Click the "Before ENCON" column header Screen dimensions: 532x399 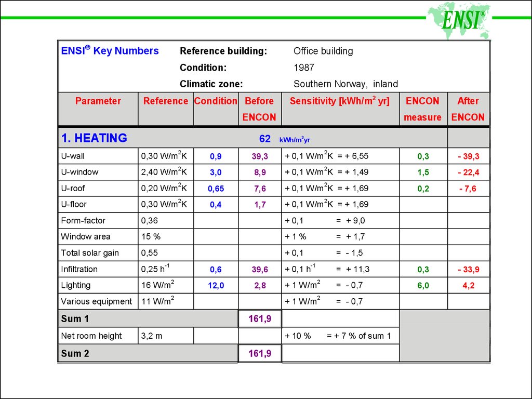[x=260, y=109]
